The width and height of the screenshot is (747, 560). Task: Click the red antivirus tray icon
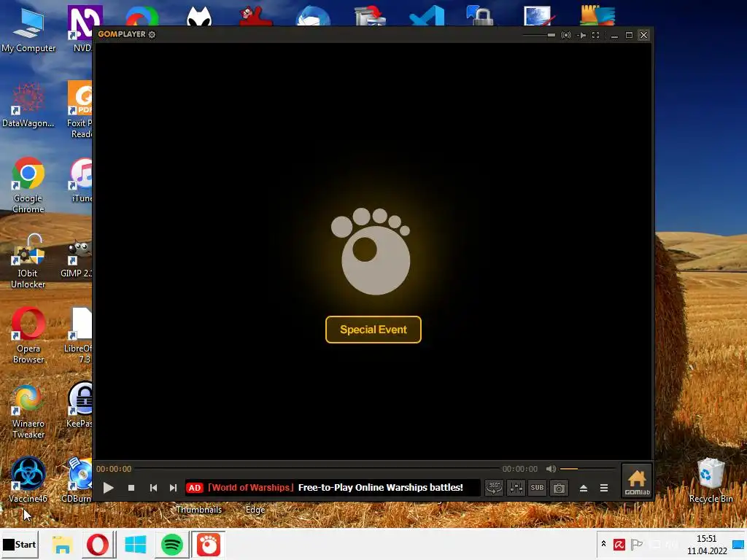619,544
